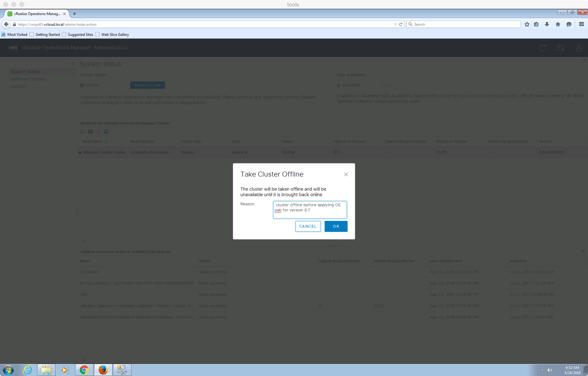Open the Firefox hamburger menu
The width and height of the screenshot is (588, 376).
(x=581, y=24)
